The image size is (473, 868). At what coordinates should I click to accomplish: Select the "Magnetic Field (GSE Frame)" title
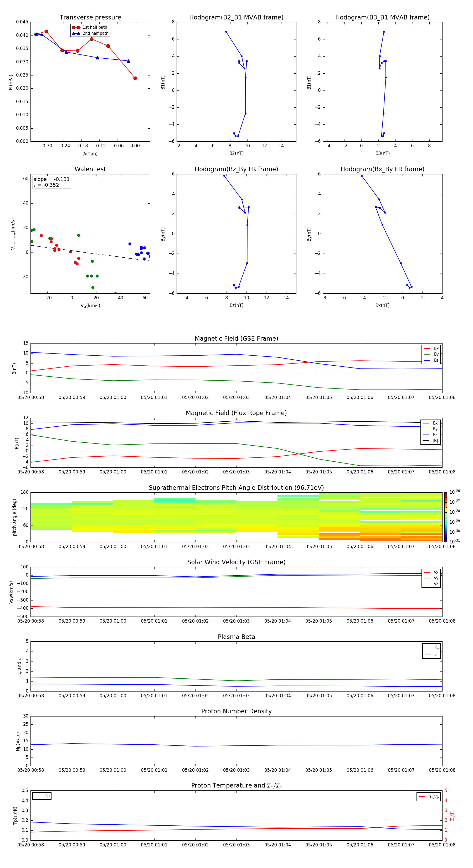click(236, 339)
